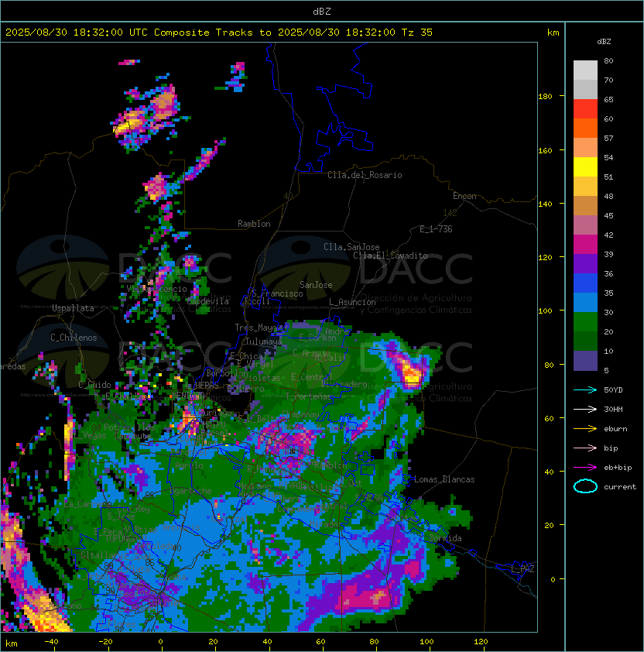The height and width of the screenshot is (652, 644).
Task: Click the '120' x-axis tick label at bottom
Action: [481, 642]
